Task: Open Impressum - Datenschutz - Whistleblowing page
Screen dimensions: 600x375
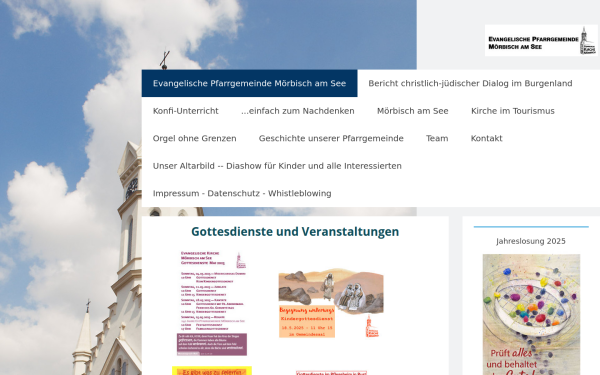Action: point(242,193)
